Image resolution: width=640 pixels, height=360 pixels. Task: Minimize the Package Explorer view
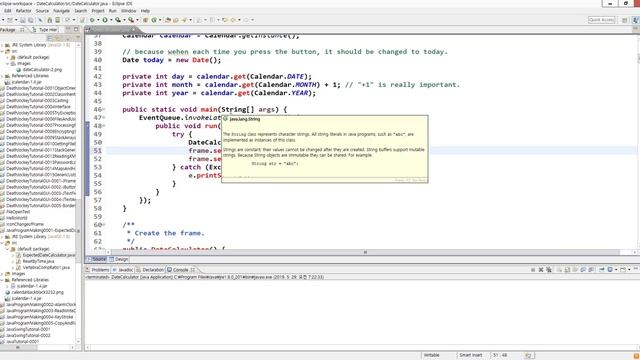coord(68,29)
